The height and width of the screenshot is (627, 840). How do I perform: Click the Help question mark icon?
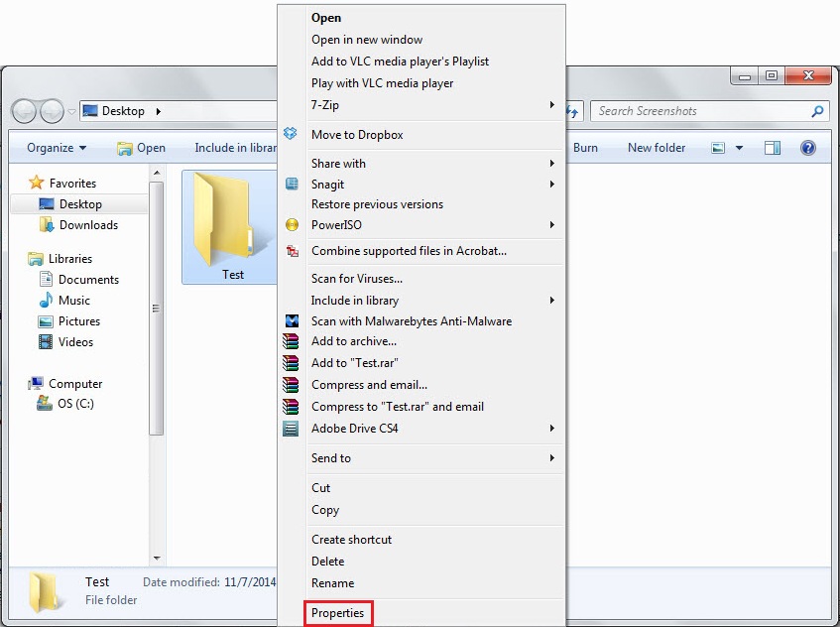tap(808, 147)
